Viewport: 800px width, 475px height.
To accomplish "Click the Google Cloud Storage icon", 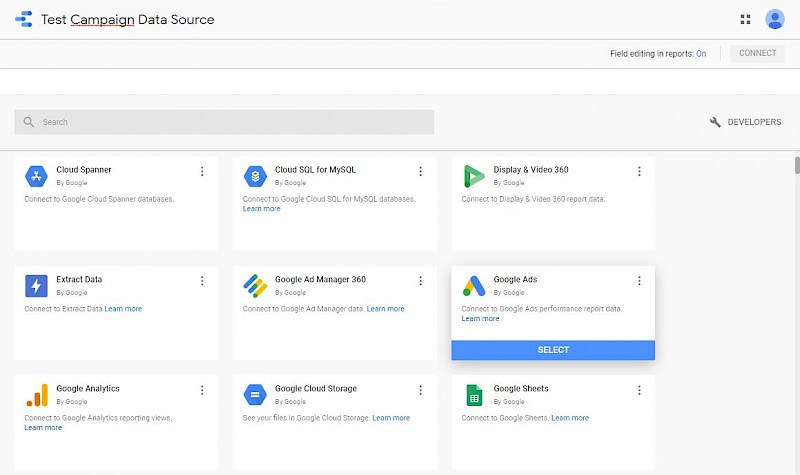I will click(255, 395).
